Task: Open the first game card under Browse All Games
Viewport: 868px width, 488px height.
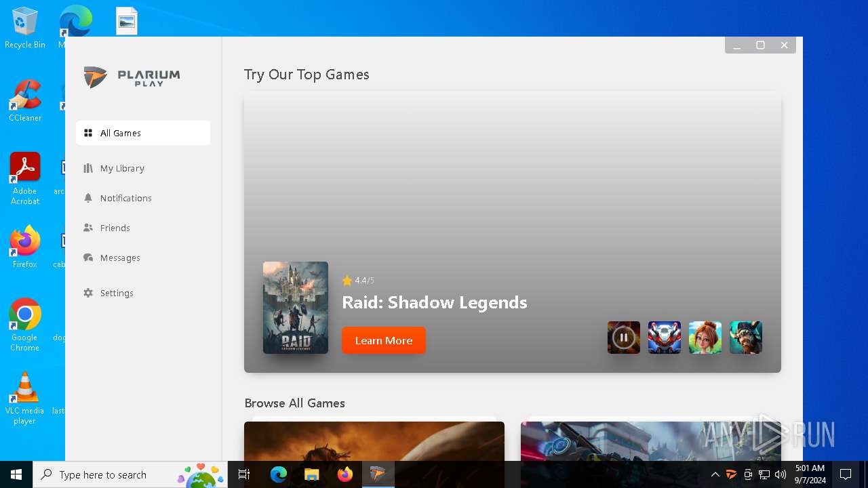Action: pyautogui.click(x=374, y=441)
